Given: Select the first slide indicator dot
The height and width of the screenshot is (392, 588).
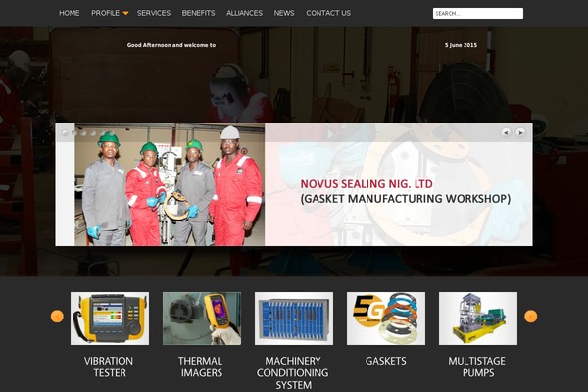Looking at the screenshot, I should (x=65, y=133).
